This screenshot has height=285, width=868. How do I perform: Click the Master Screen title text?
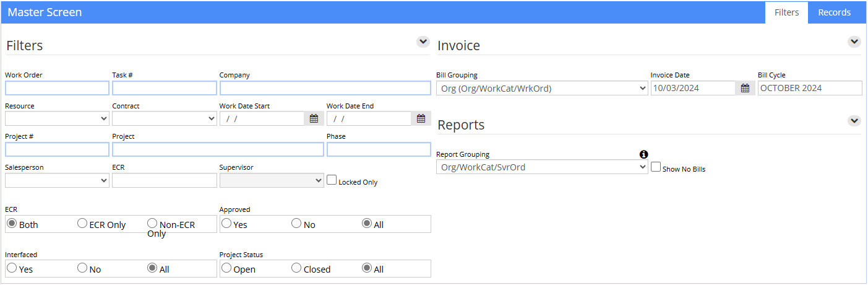tap(45, 12)
